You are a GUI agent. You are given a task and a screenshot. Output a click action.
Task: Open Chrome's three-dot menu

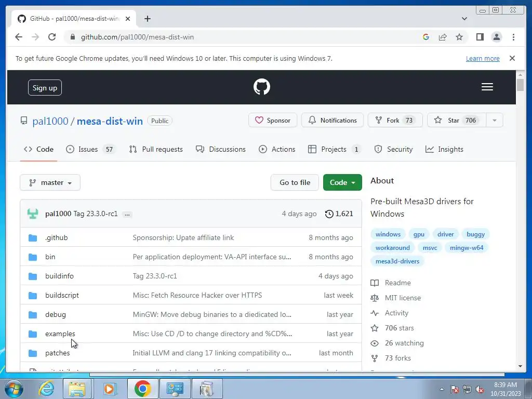pyautogui.click(x=513, y=37)
